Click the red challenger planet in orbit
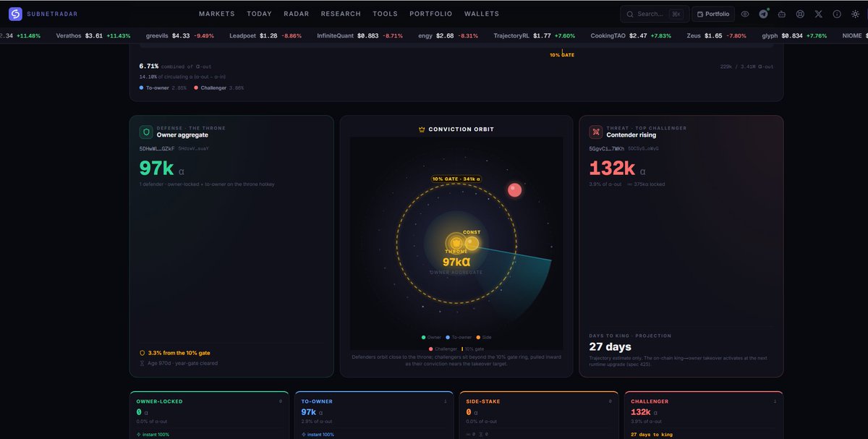The image size is (868, 439). [x=515, y=190]
